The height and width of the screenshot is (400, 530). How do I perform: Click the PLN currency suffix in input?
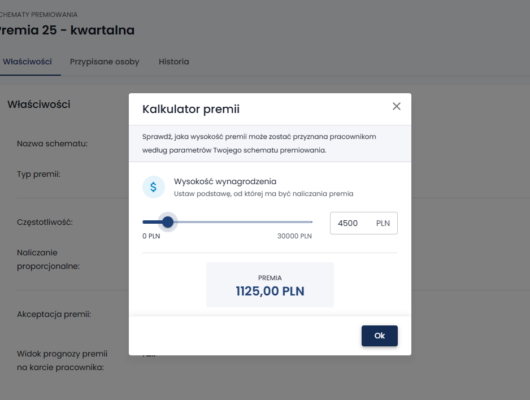[x=383, y=223]
